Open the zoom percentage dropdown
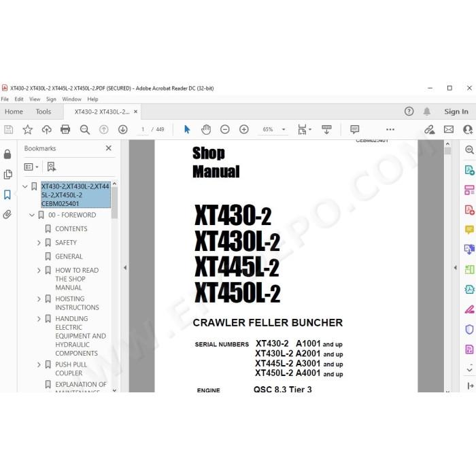This screenshot has width=476, height=476. tap(284, 130)
